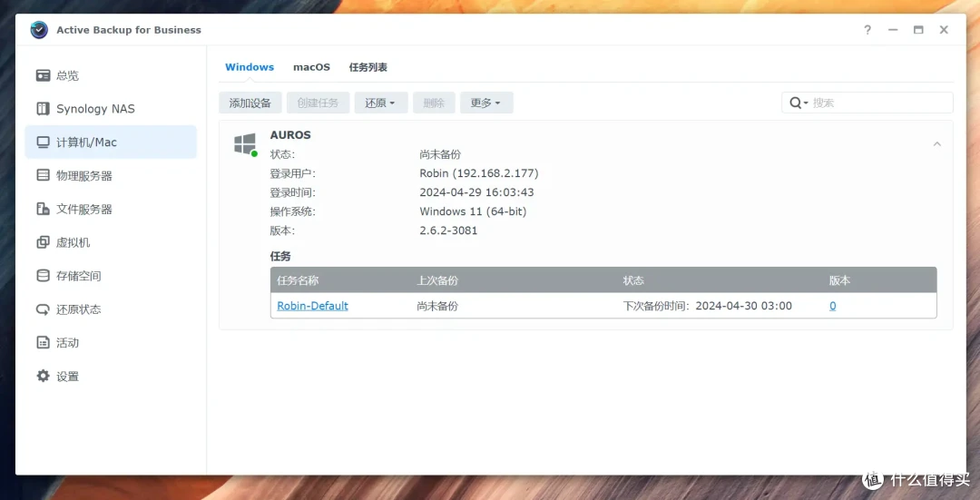
Task: Open the 设置 gear icon
Action: coord(43,377)
